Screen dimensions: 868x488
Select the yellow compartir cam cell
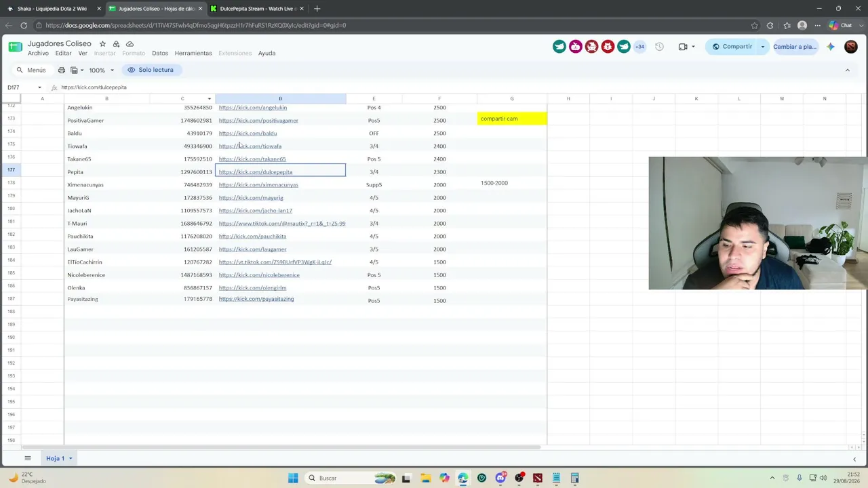coord(512,119)
